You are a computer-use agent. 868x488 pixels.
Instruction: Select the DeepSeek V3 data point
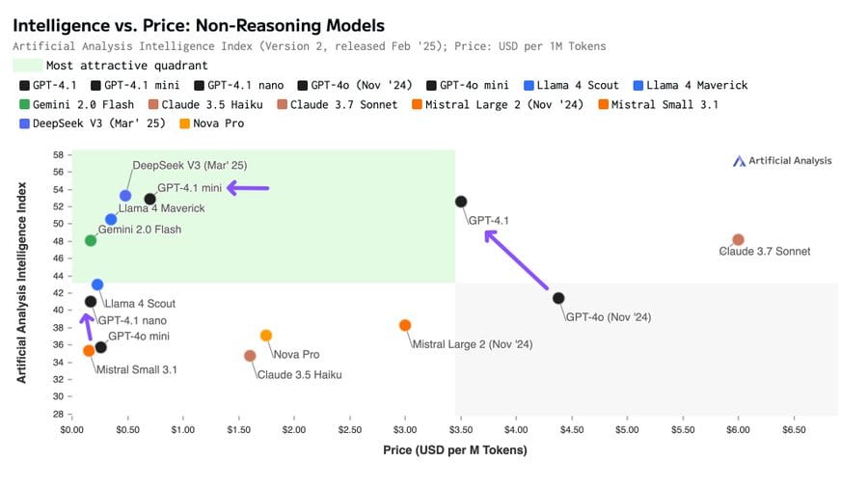point(125,196)
